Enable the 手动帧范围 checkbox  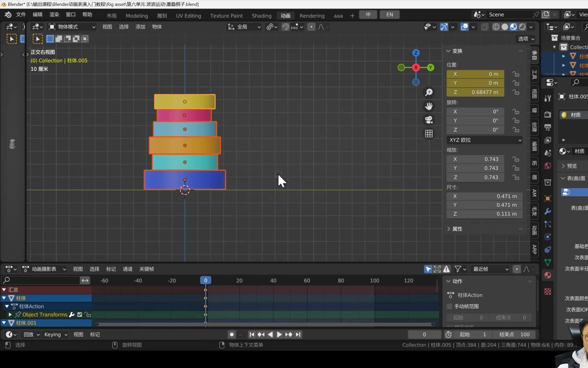pos(450,306)
